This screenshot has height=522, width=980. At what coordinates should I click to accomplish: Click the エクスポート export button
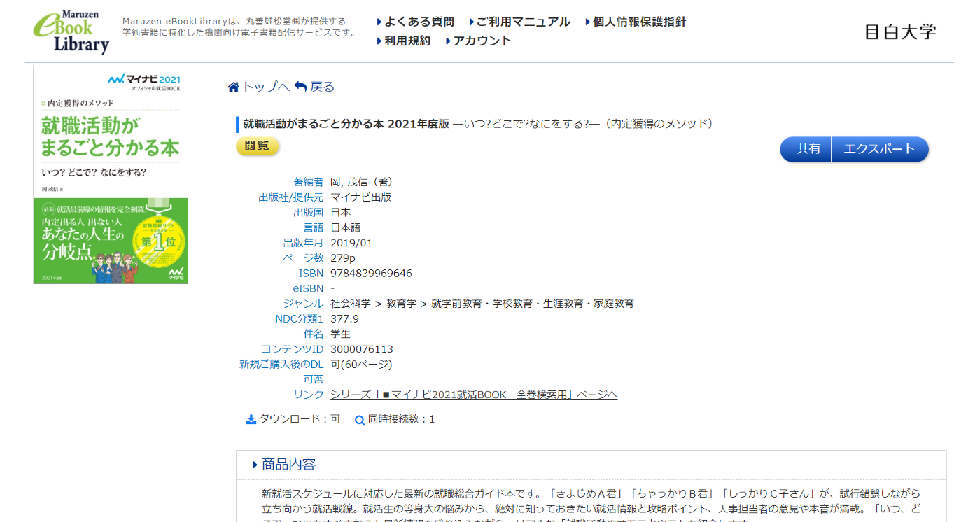(880, 149)
